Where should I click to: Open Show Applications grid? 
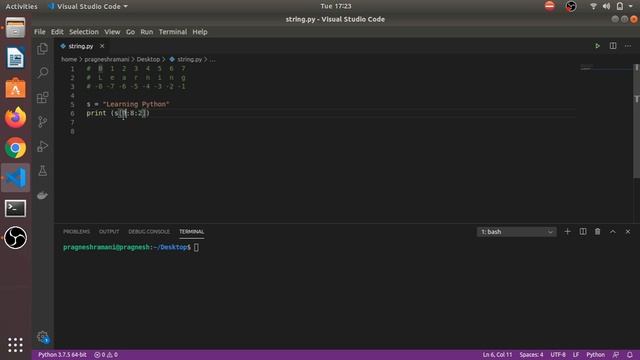click(16, 345)
